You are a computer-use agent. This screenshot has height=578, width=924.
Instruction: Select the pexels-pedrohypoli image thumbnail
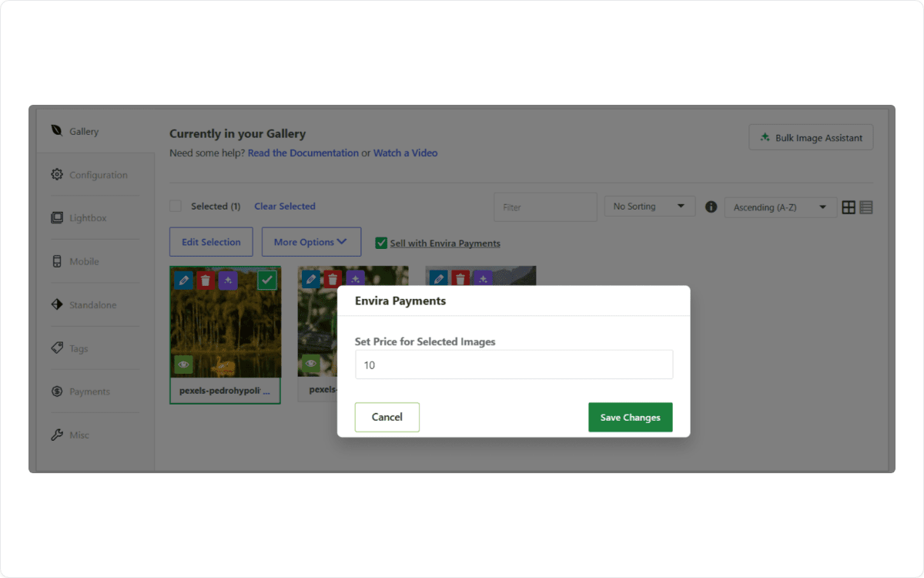click(x=225, y=322)
